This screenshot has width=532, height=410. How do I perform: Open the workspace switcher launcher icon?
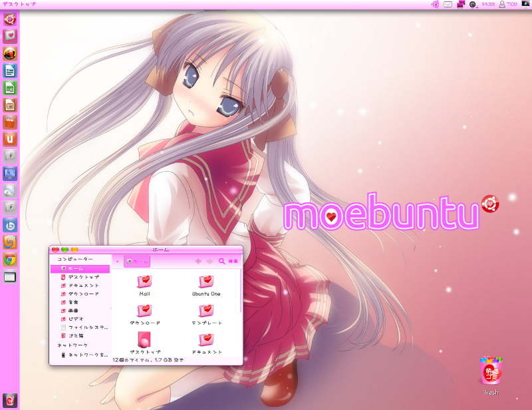[10, 277]
